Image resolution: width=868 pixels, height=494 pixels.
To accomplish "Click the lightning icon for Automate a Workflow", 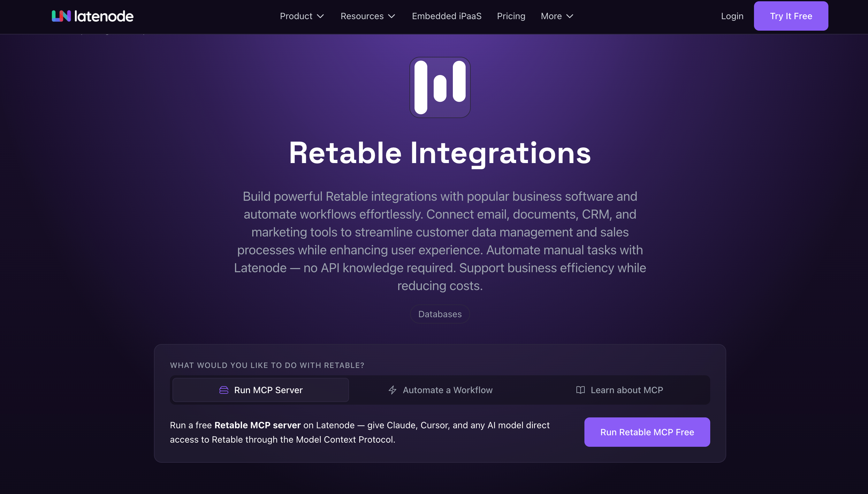I will 392,390.
